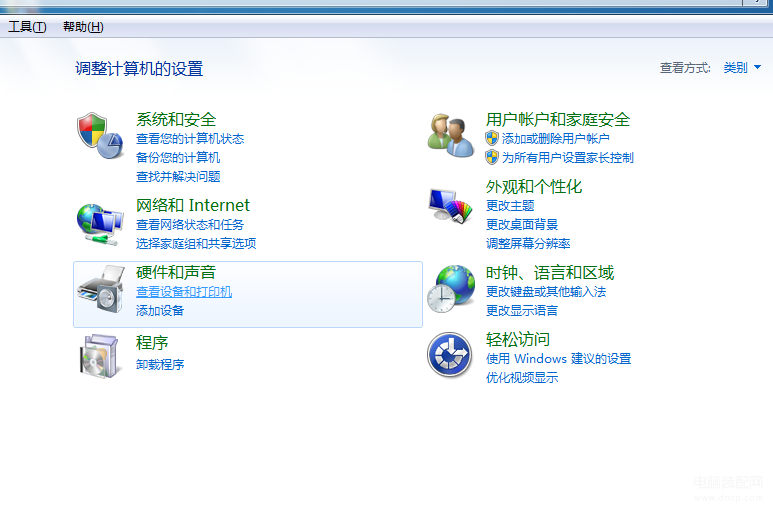Click the 选择家庭组和共享选项 link

(196, 243)
